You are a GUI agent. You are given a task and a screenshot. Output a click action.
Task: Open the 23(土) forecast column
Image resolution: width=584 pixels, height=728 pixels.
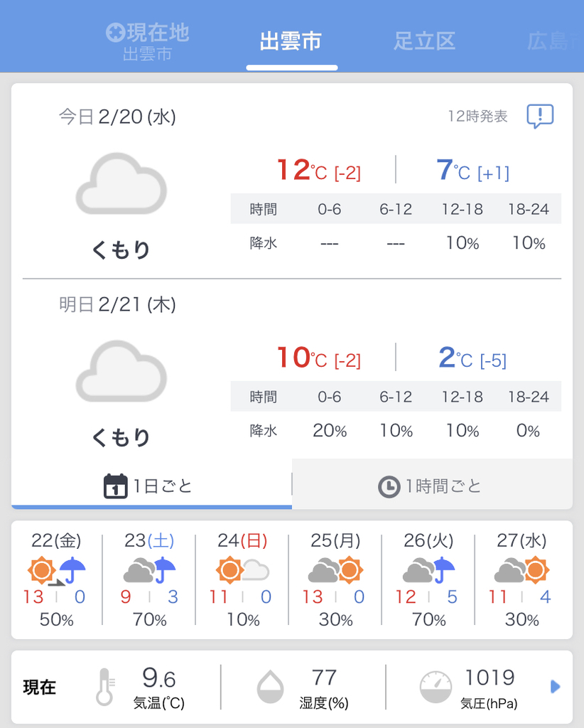pyautogui.click(x=149, y=580)
